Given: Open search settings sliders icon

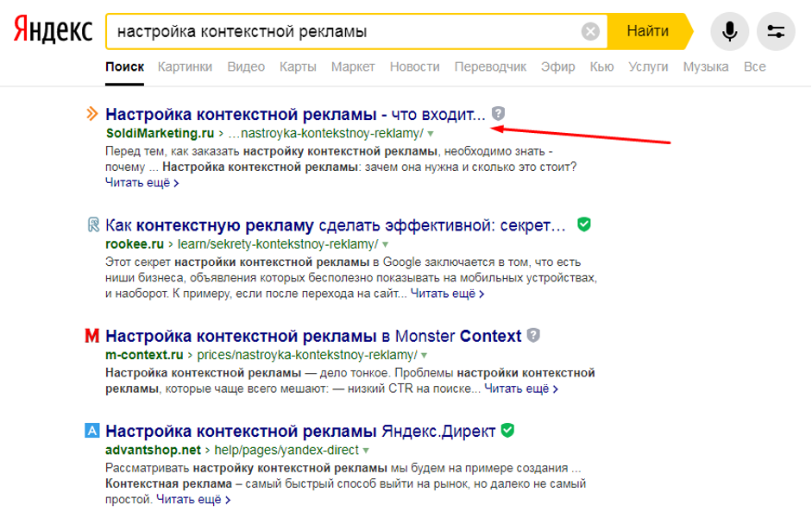Looking at the screenshot, I should click(x=776, y=32).
